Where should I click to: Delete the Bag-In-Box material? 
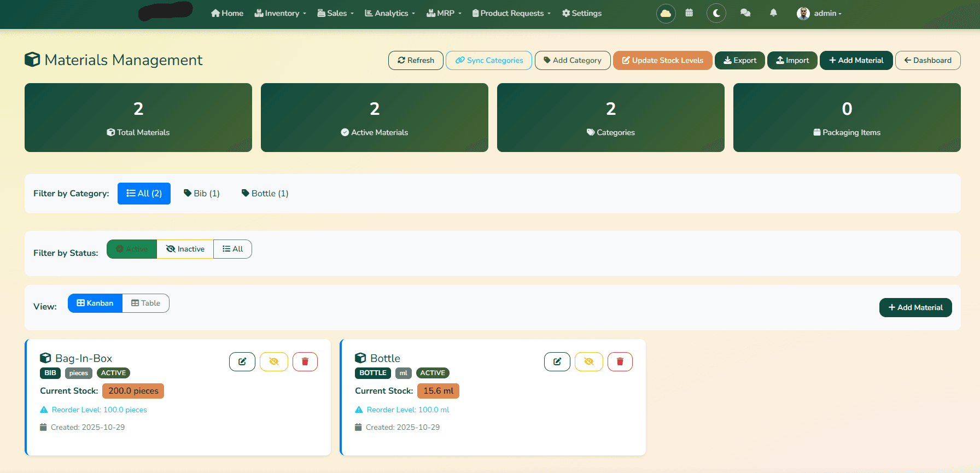pyautogui.click(x=305, y=361)
